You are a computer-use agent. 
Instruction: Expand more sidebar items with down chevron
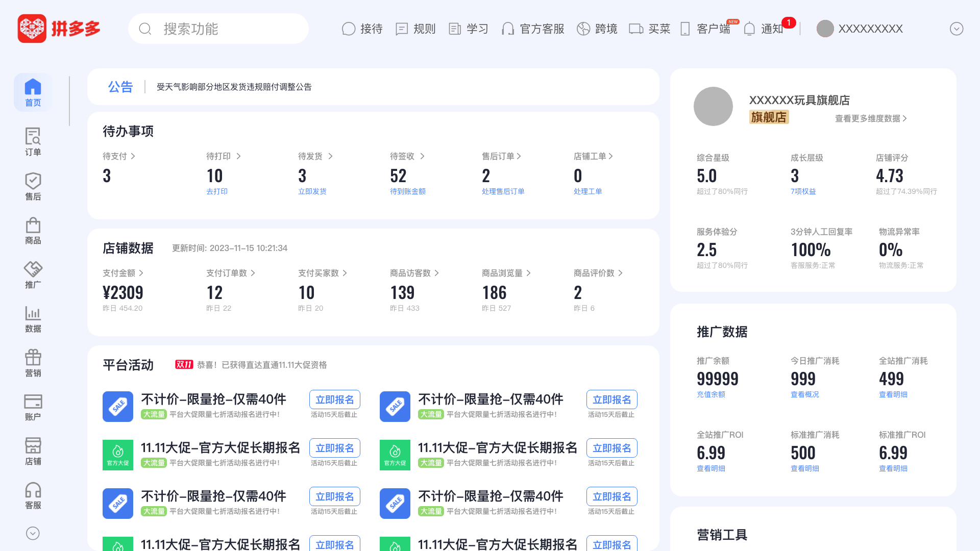[33, 533]
